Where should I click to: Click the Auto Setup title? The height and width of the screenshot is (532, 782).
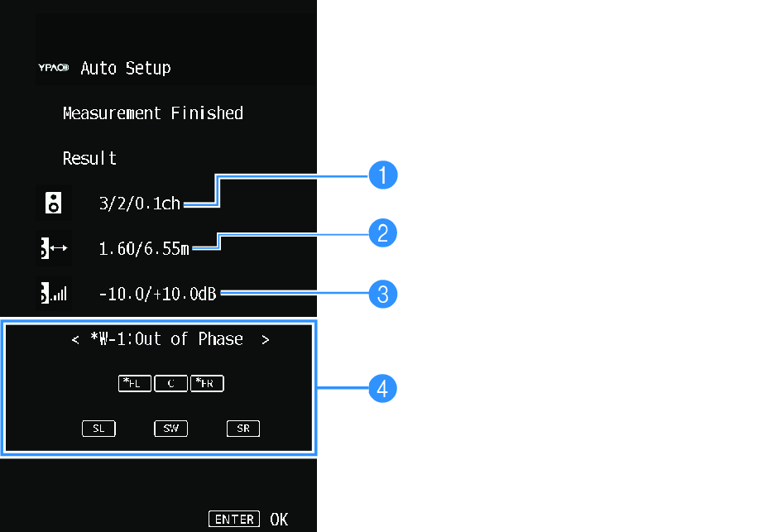[126, 68]
